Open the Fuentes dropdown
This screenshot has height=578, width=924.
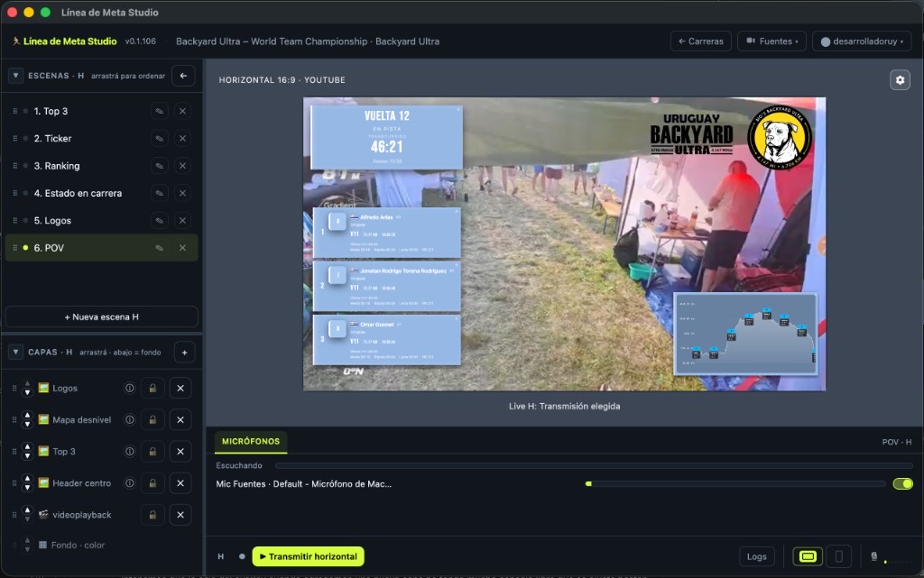(x=772, y=41)
